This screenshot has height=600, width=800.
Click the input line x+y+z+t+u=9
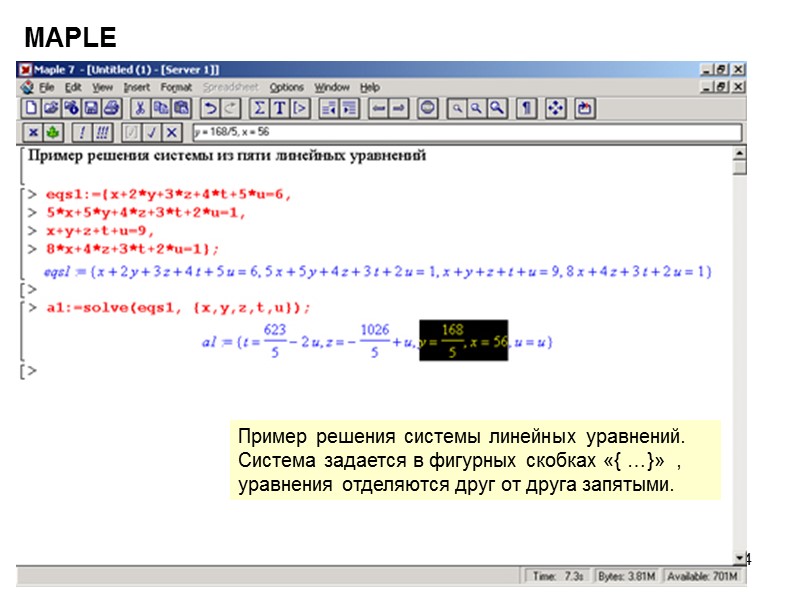(x=100, y=231)
